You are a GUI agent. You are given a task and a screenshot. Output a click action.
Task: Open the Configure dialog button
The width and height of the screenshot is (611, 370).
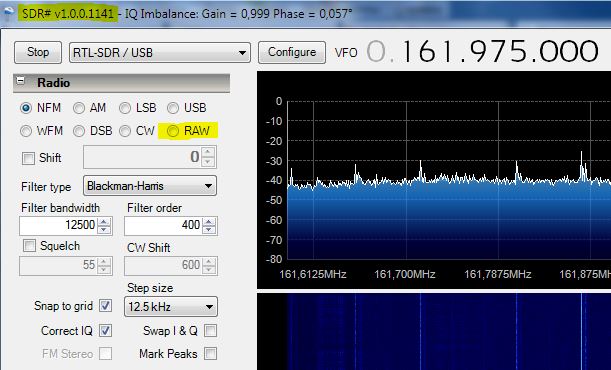292,52
